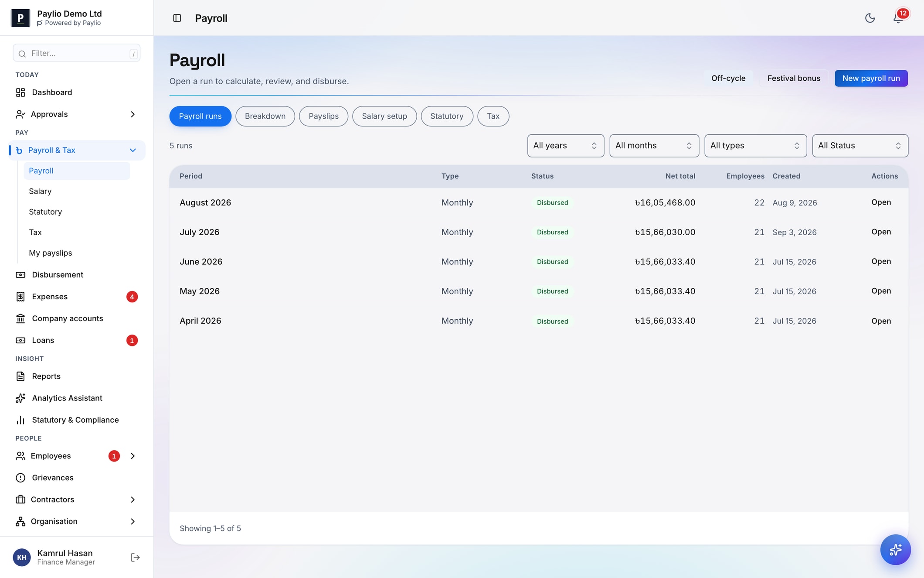Click the New payroll run button
Screen dimensions: 924x578
[871, 78]
